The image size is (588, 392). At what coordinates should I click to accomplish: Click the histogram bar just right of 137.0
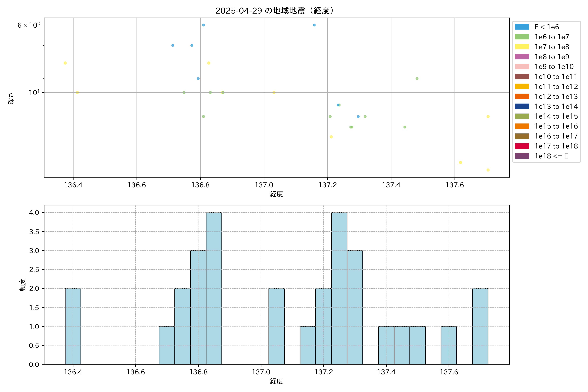pos(277,326)
